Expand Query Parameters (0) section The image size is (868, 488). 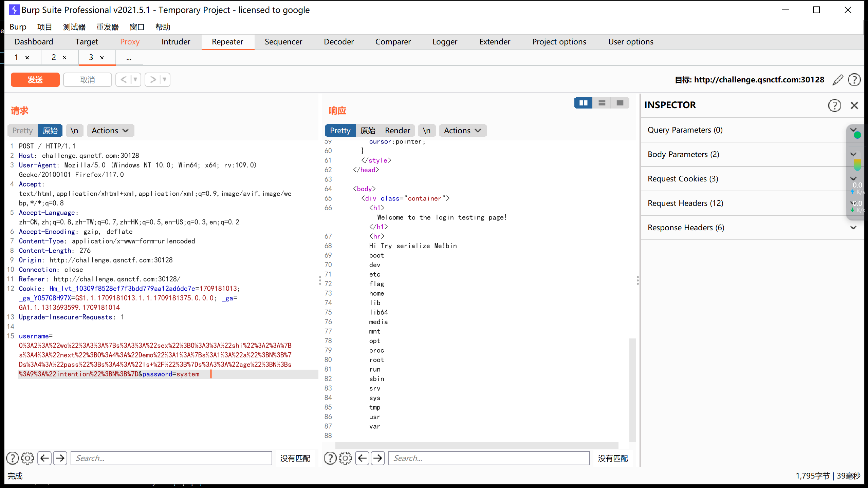pos(752,130)
